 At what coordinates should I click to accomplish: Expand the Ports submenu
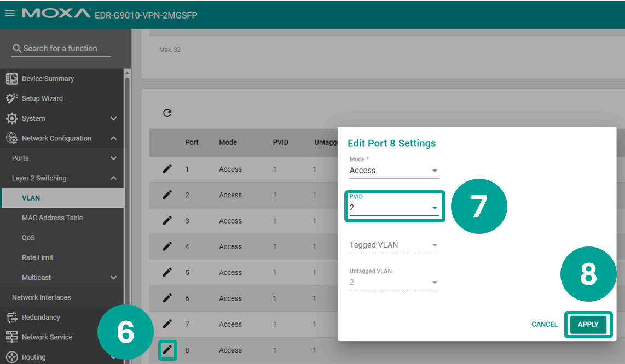(113, 158)
